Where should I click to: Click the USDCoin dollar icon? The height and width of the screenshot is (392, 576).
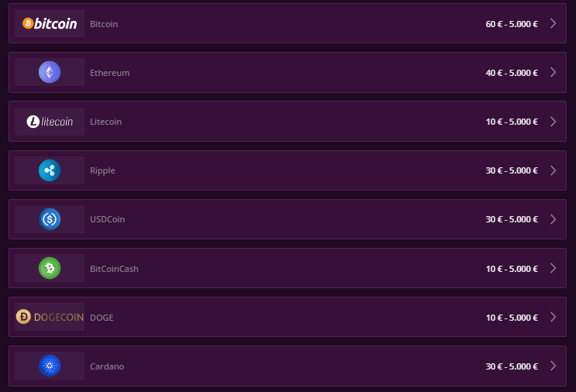point(50,219)
